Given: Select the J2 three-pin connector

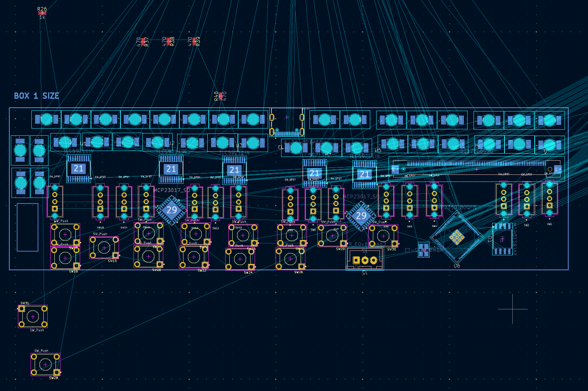Looking at the screenshot, I should (x=365, y=259).
